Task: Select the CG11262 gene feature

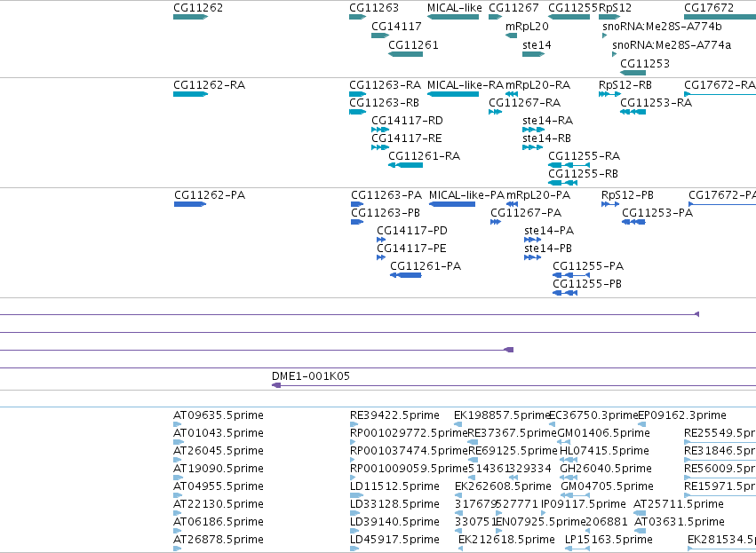Action: [190, 17]
